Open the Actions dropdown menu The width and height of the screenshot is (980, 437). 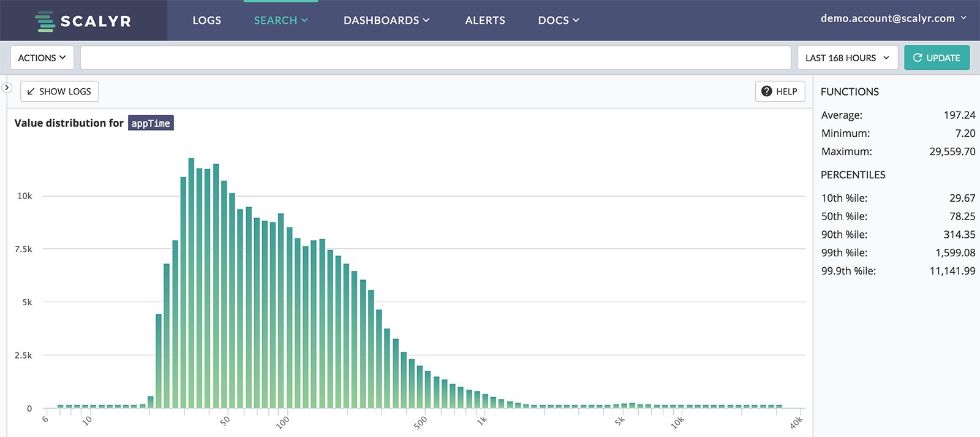[x=42, y=58]
